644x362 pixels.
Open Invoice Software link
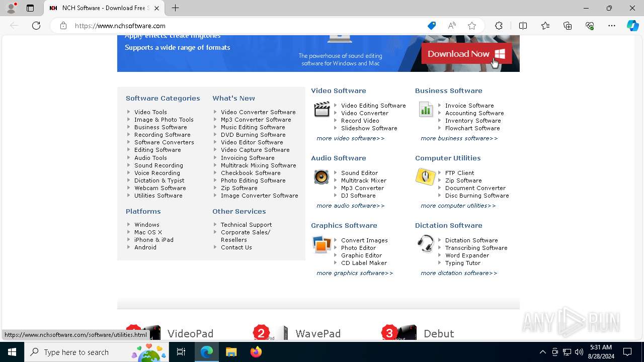(469, 106)
